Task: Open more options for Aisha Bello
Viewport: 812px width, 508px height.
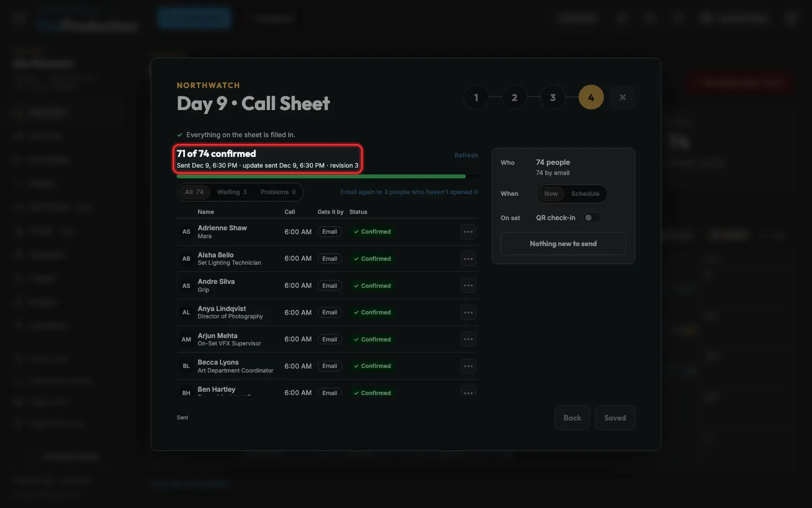Action: tap(468, 259)
